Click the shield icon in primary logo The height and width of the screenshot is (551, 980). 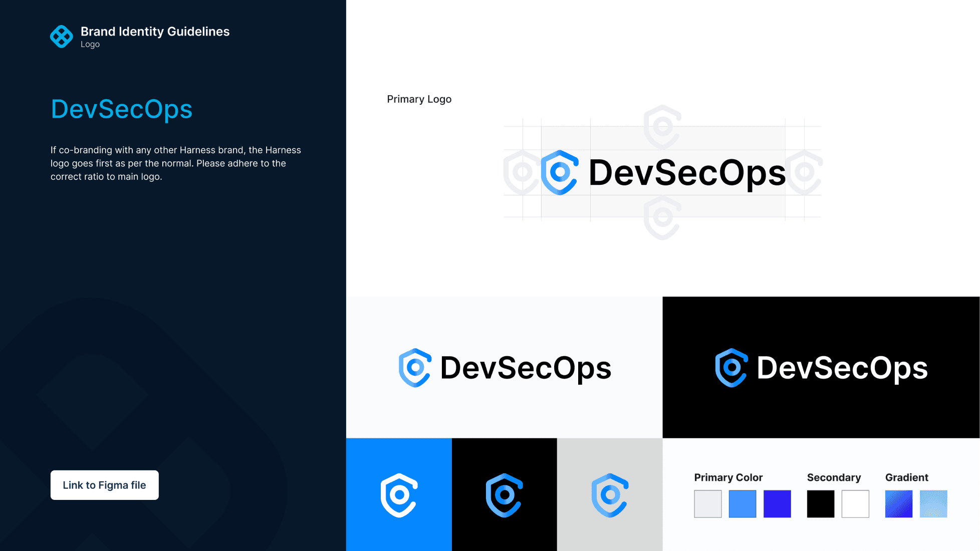point(560,172)
